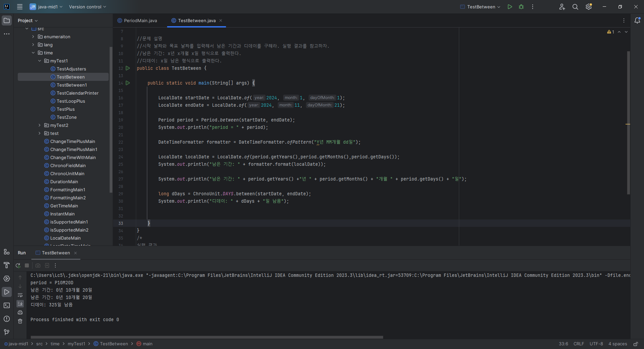Expand the test package
Screen dimensions: 644x349
coord(40,133)
